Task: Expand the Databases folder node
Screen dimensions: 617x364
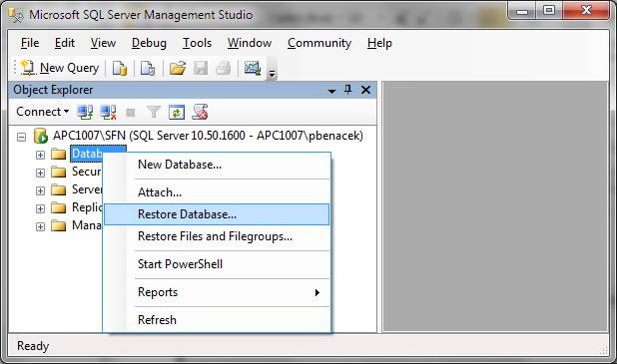Action: [40, 155]
